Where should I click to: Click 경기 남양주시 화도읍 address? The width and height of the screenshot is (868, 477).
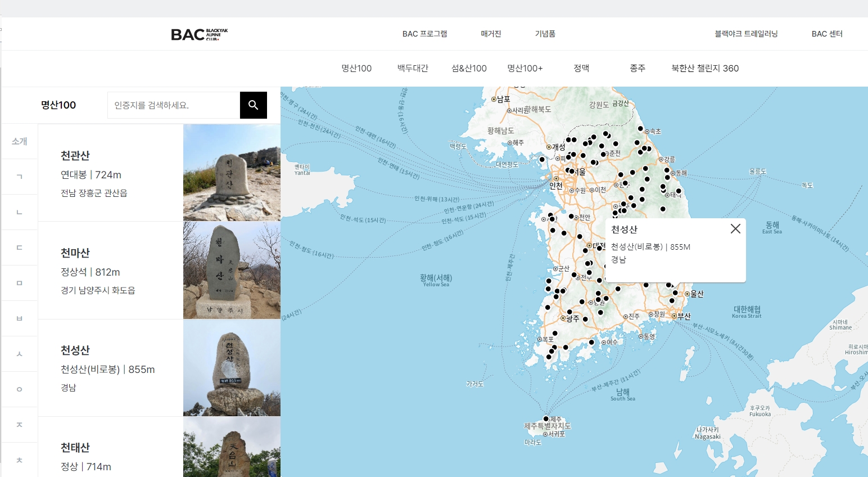point(98,290)
